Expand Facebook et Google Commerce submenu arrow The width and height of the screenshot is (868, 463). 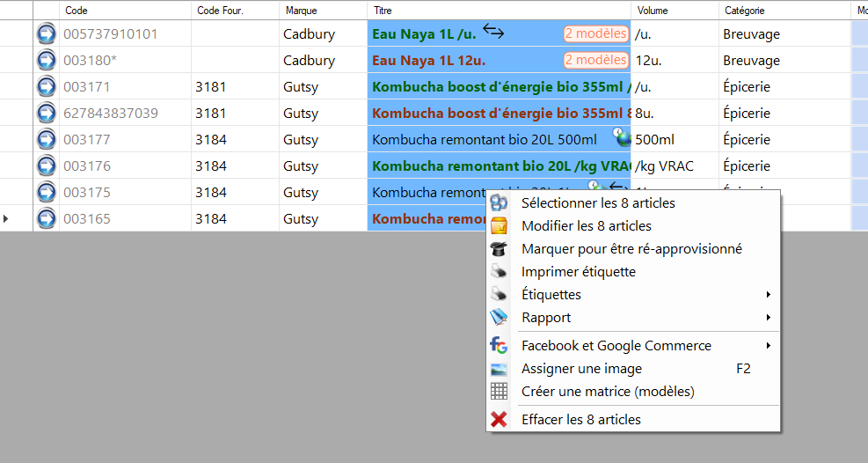click(769, 345)
